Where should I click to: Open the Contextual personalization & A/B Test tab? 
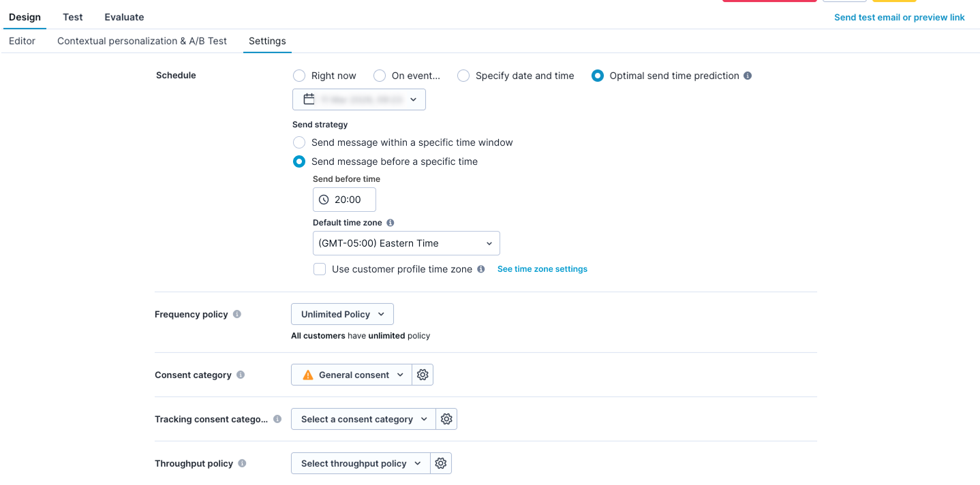point(142,41)
